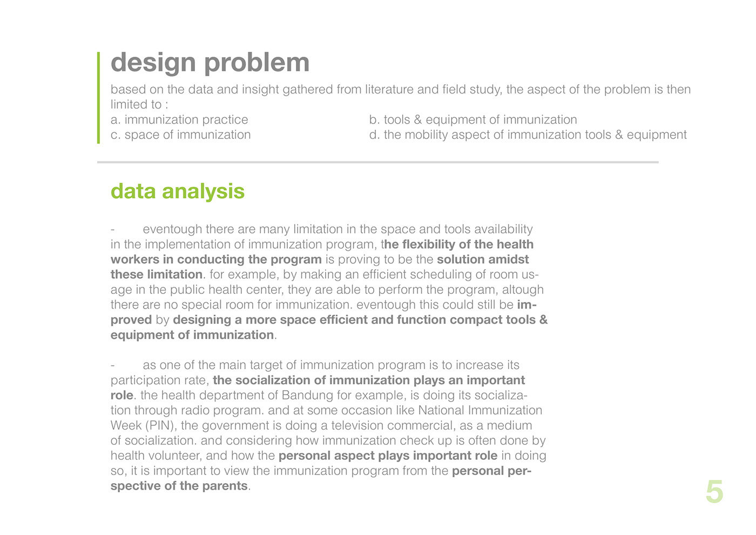Click bold text "workers in conducting the program"
Screen dimensions: 756x535
click(216, 259)
